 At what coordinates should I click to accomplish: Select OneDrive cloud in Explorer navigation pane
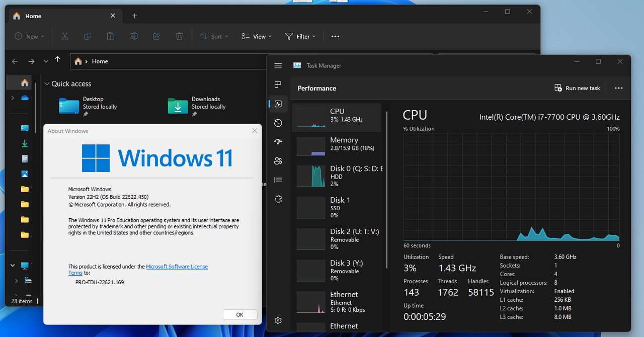(25, 98)
